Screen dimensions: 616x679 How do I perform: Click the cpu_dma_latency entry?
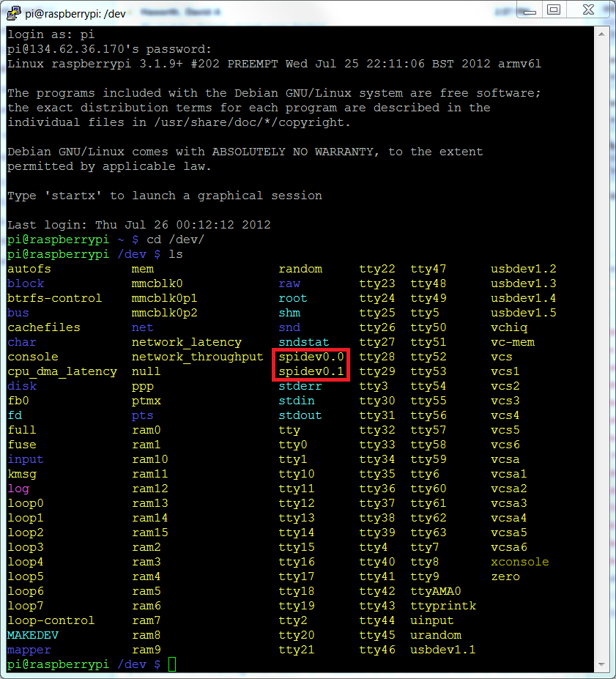pos(62,372)
